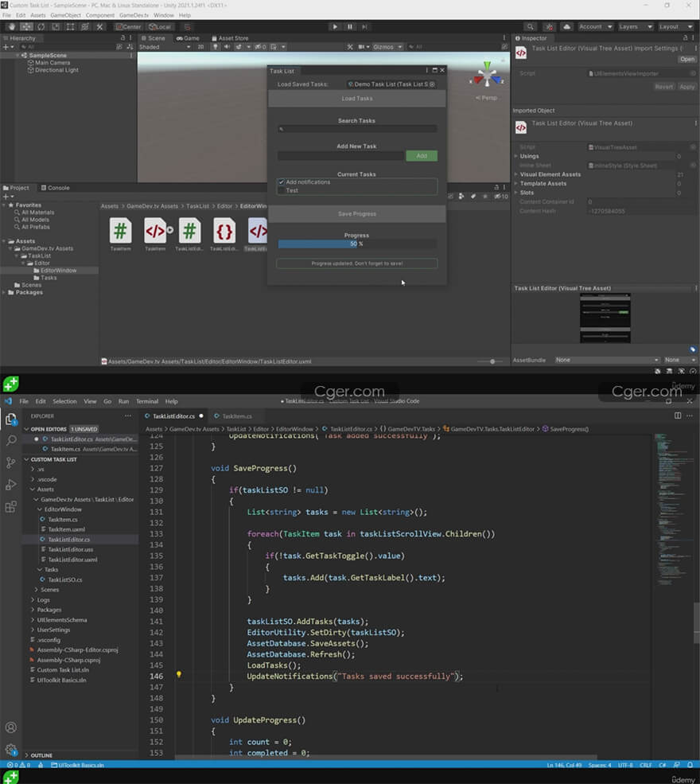Open VS Code Search sidebar icon

pos(11,440)
